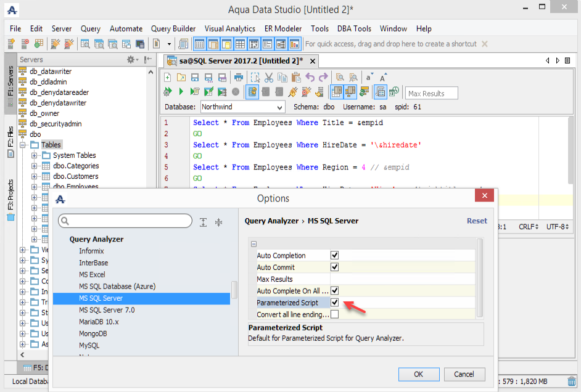Click Expand All icon in Options dialog
581x392 pixels.
[x=203, y=222]
